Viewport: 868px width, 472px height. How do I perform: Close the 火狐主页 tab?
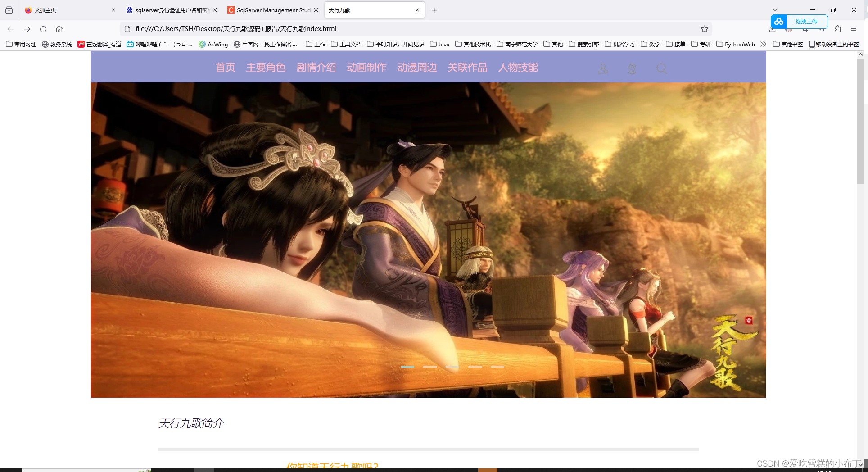click(113, 10)
